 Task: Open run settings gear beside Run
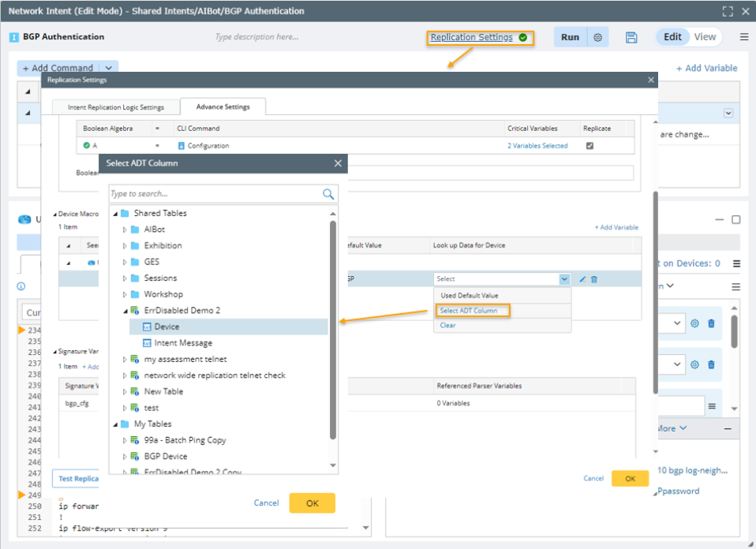597,37
